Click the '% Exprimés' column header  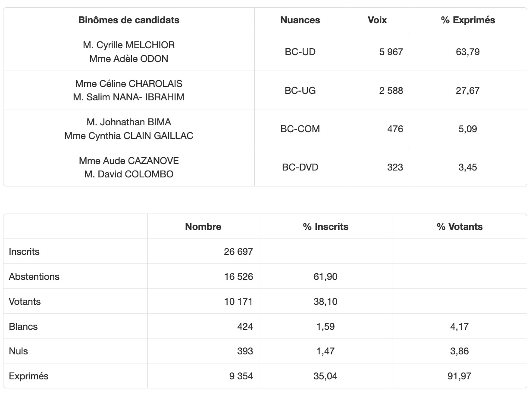click(468, 20)
